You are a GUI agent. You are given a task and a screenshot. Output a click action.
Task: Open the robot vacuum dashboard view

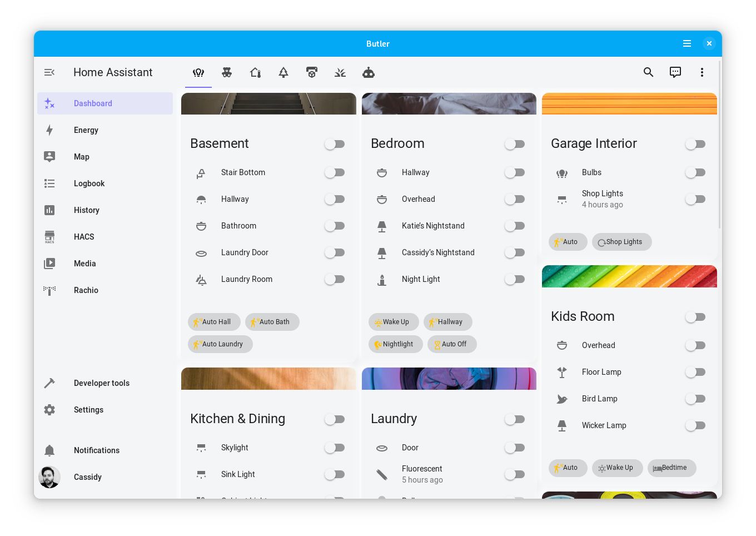click(369, 72)
